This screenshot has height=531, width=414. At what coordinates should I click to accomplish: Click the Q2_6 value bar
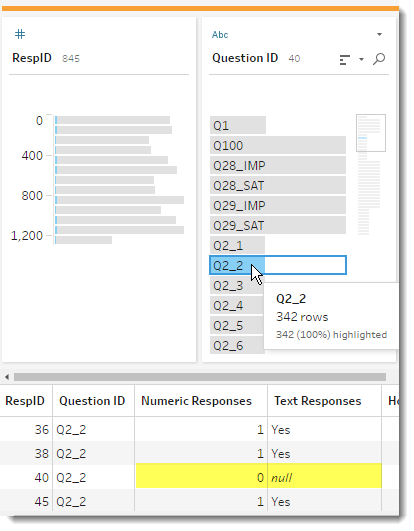coord(237,345)
